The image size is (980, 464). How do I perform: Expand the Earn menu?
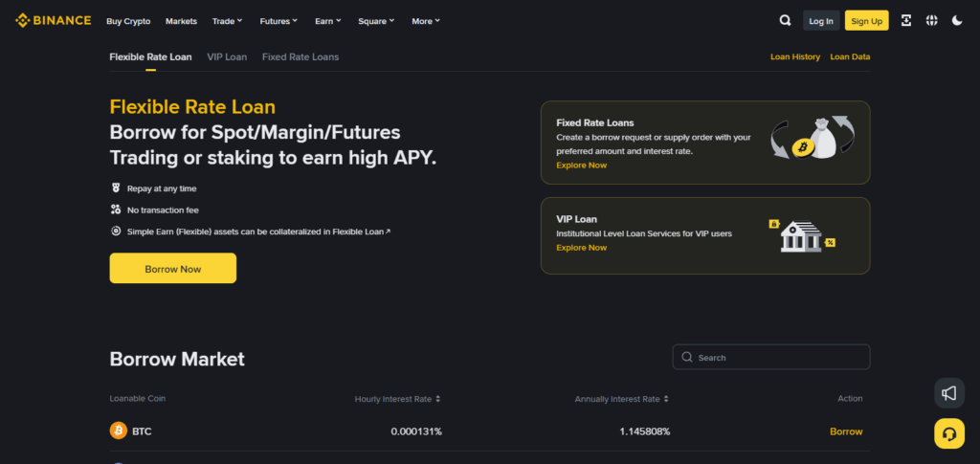coord(328,21)
